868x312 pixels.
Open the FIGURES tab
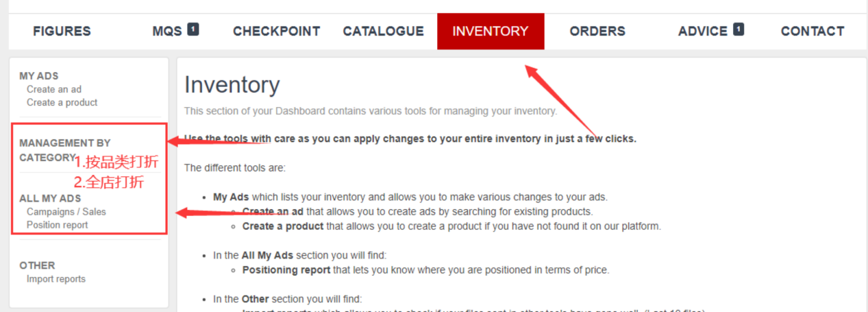coord(62,31)
